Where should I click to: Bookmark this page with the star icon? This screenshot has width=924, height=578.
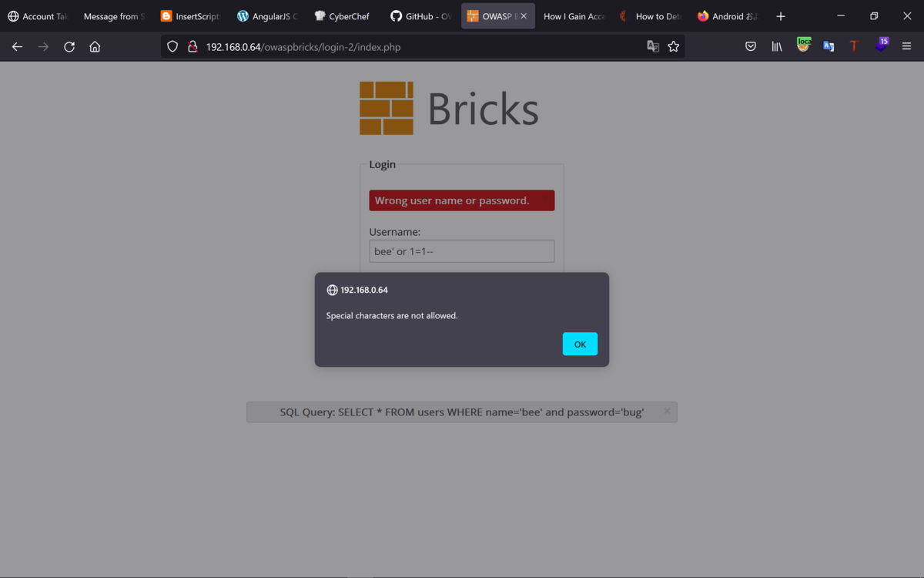(674, 47)
